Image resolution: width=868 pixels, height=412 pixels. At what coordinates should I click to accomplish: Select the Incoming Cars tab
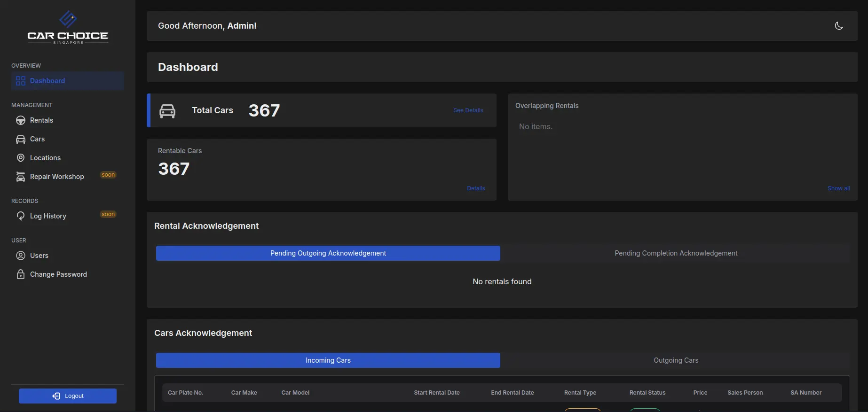point(328,360)
